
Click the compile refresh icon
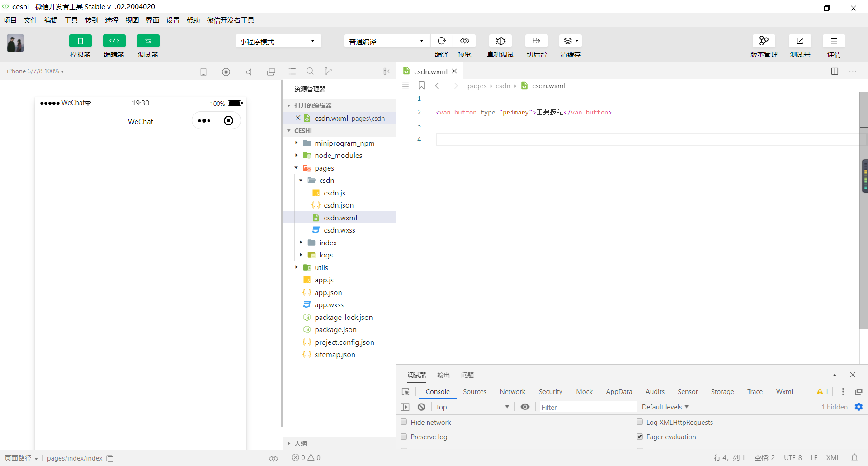442,41
